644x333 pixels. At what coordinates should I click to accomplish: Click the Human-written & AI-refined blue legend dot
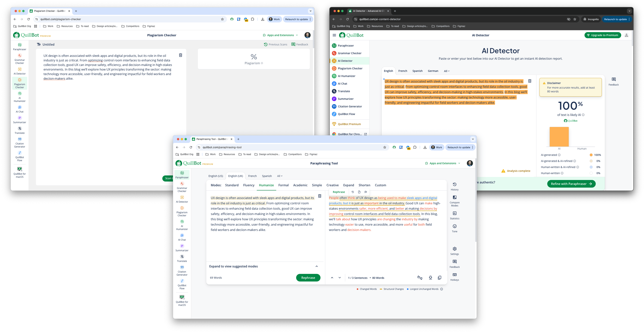click(x=591, y=167)
